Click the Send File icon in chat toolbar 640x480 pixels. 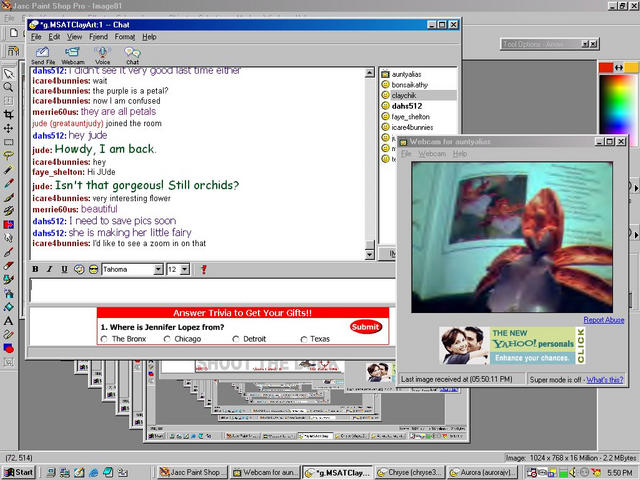[x=43, y=55]
